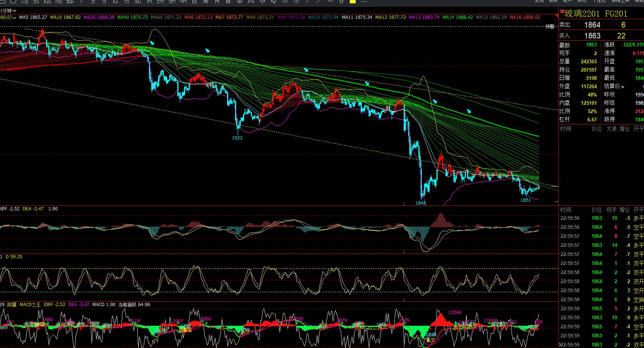Switch to weekly 周 chart period

(x=206, y=2)
